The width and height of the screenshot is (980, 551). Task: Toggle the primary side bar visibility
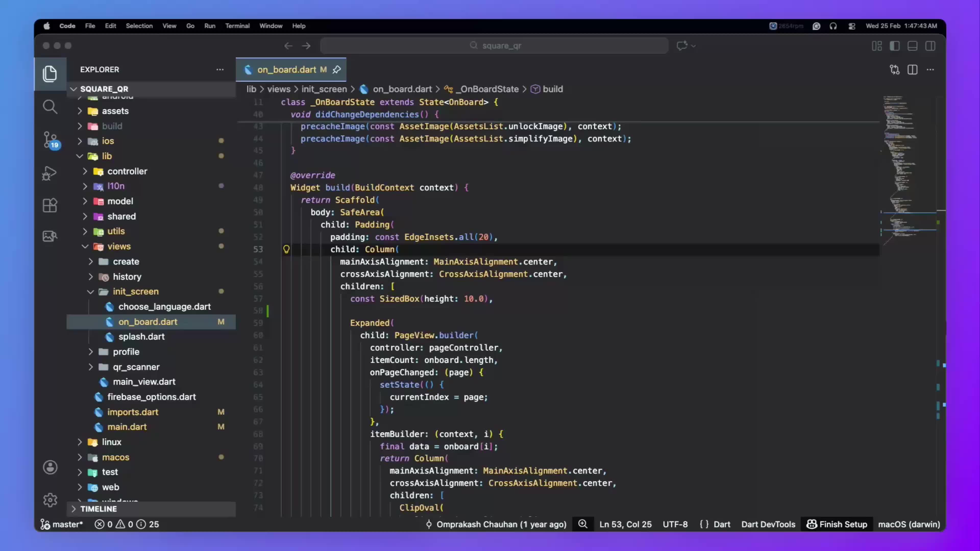click(x=895, y=46)
